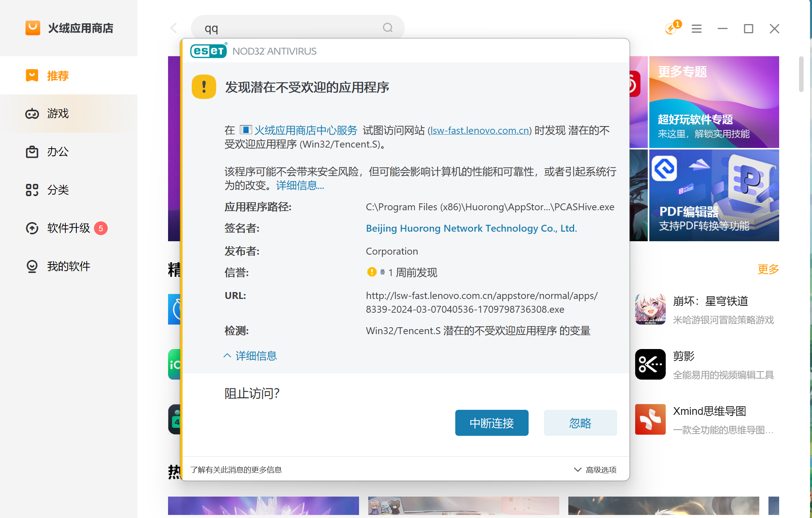The image size is (812, 518).
Task: Click the search magnifier icon
Action: pos(387,28)
